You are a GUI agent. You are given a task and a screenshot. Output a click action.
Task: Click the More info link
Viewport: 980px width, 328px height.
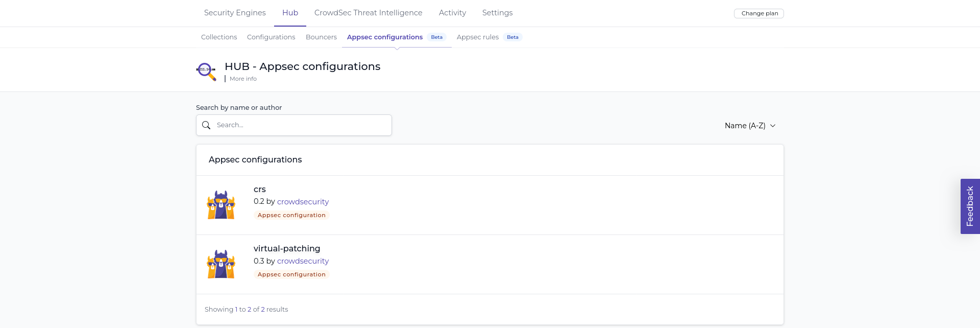(x=243, y=79)
